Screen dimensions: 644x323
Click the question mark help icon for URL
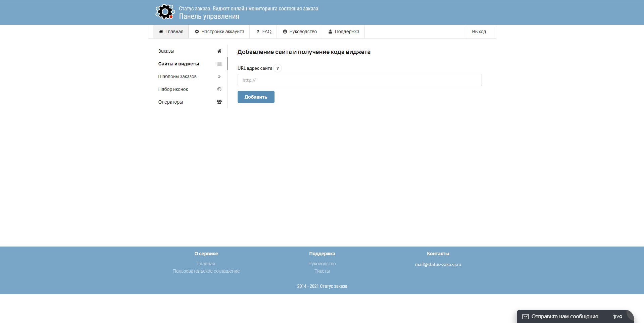[278, 68]
